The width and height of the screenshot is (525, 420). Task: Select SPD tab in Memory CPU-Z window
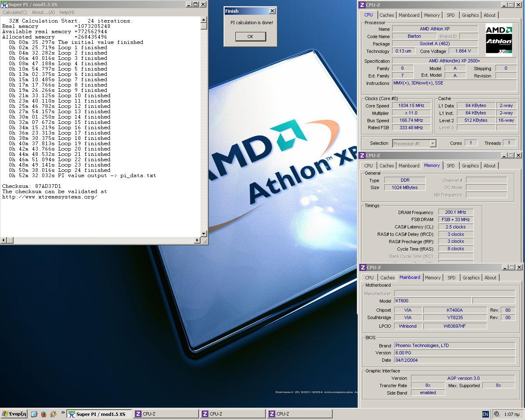click(x=450, y=166)
